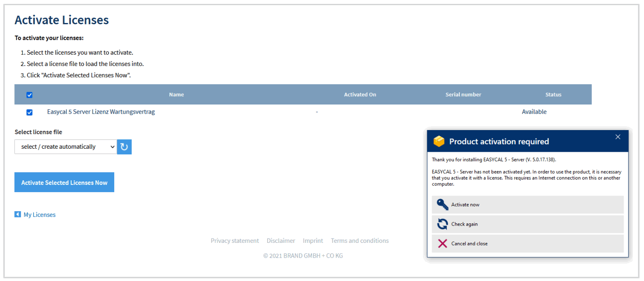This screenshot has width=644, height=281.
Task: Click the blue back arrow beside My Licenses
Action: tap(18, 214)
